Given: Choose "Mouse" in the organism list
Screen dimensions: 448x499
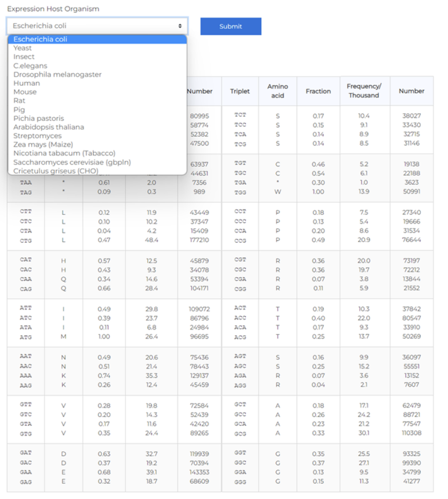Looking at the screenshot, I should [25, 92].
